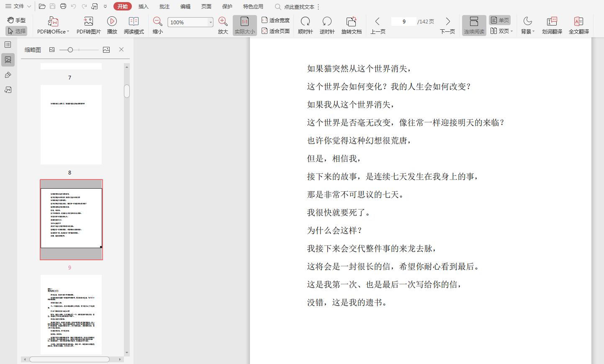
Task: Click the thumbnail size slider handle
Action: [x=70, y=50]
